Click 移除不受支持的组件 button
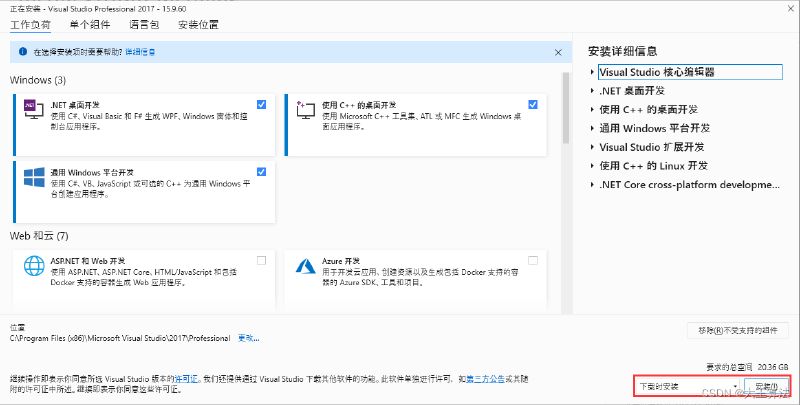 (738, 331)
